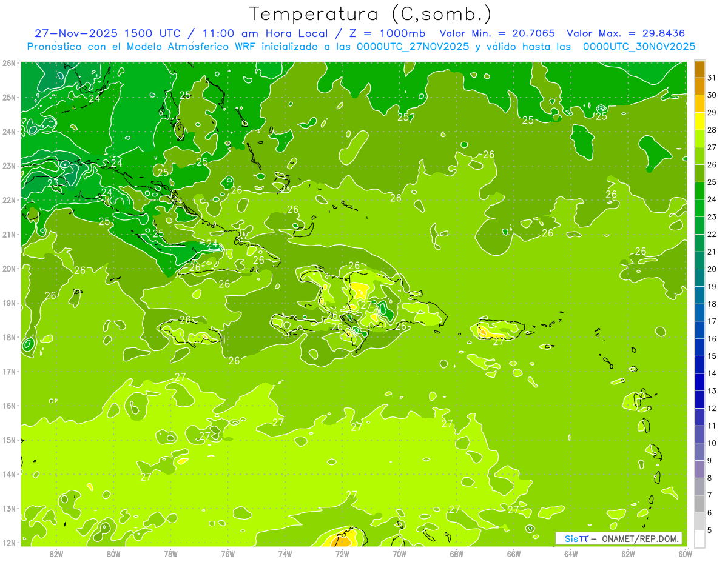Click the 'Valor Max. = 29.8436' value
This screenshot has height=562, width=728.
pyautogui.click(x=626, y=33)
